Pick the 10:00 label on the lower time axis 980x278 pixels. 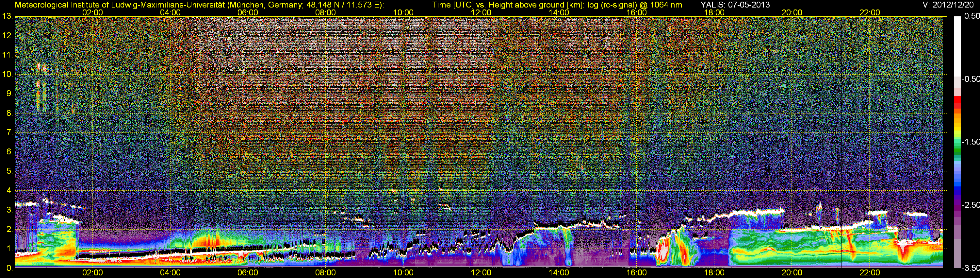(x=403, y=273)
